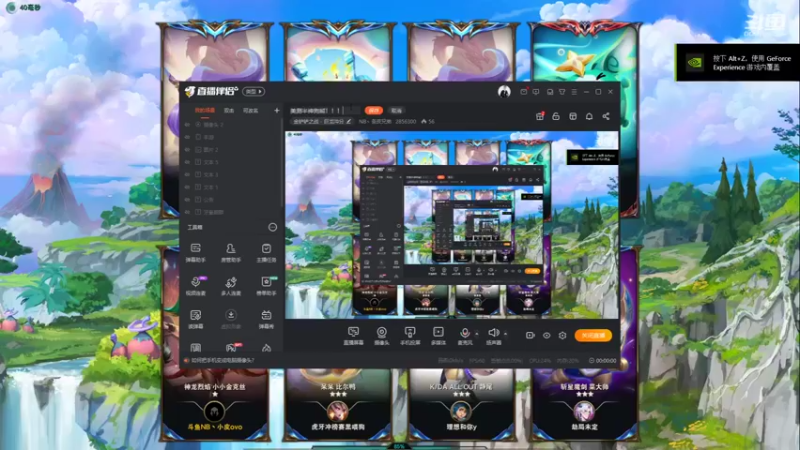Open stream settings gear icon
This screenshot has width=800, height=450.
562,335
